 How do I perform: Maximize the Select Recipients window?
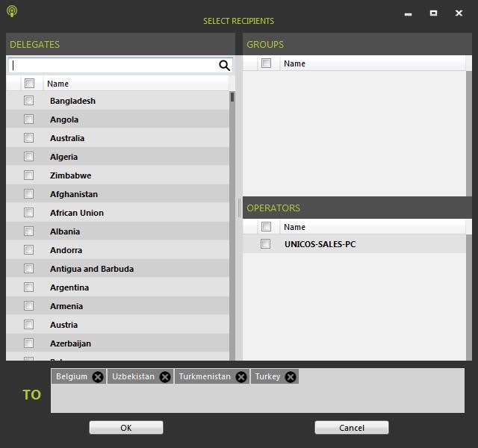[433, 13]
